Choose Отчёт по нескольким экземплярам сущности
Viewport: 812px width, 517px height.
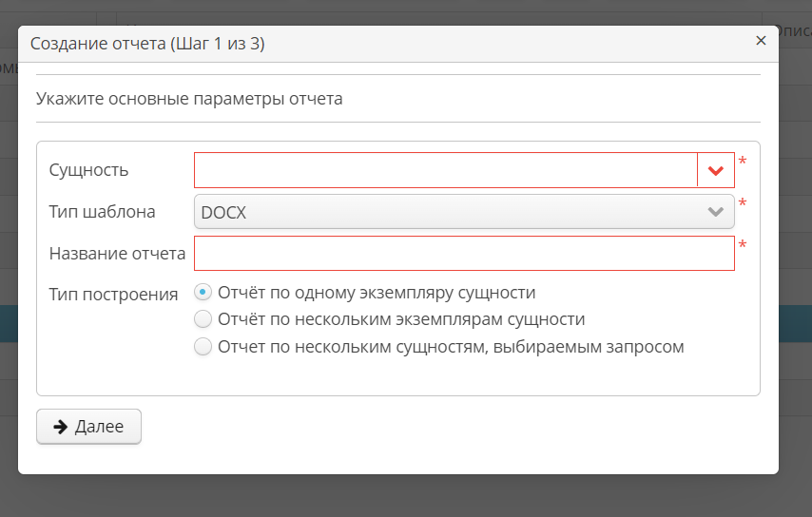pos(203,319)
